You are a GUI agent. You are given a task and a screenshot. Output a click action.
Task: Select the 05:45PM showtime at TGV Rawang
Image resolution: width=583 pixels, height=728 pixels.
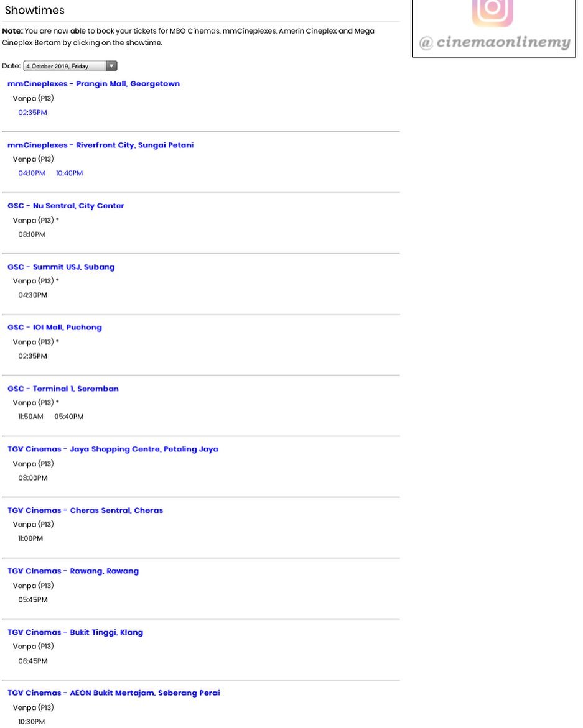[x=32, y=600]
